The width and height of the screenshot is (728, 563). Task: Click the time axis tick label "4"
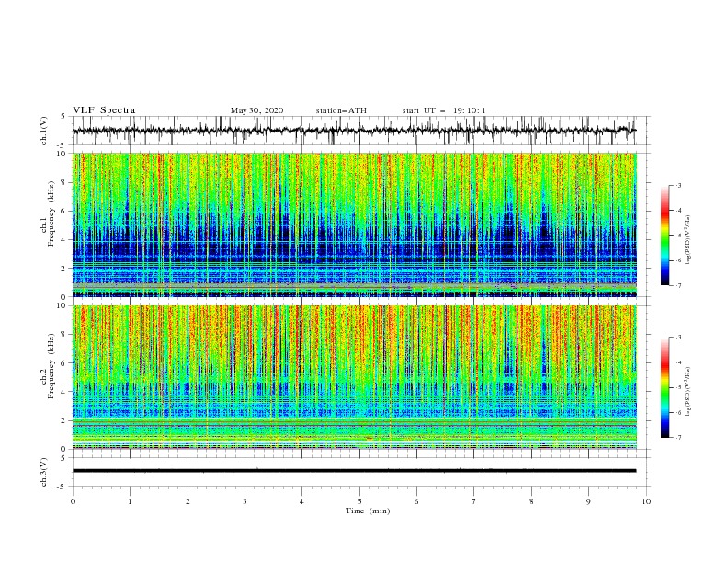pos(301,501)
